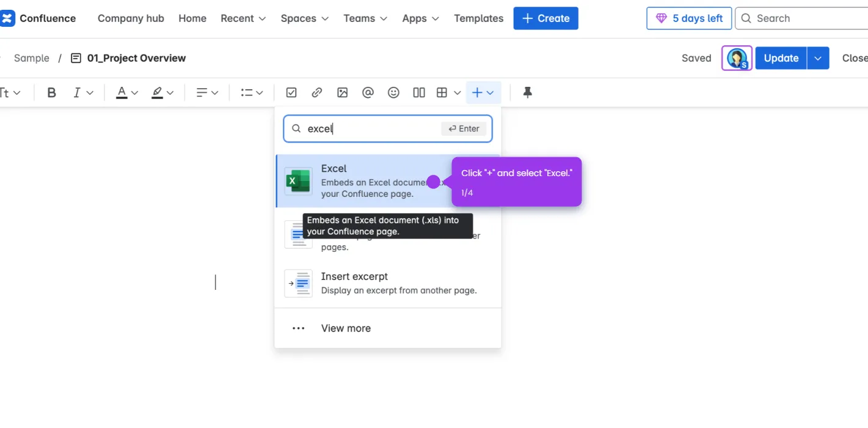868x428 pixels.
Task: Click the top Search field
Action: [801, 18]
